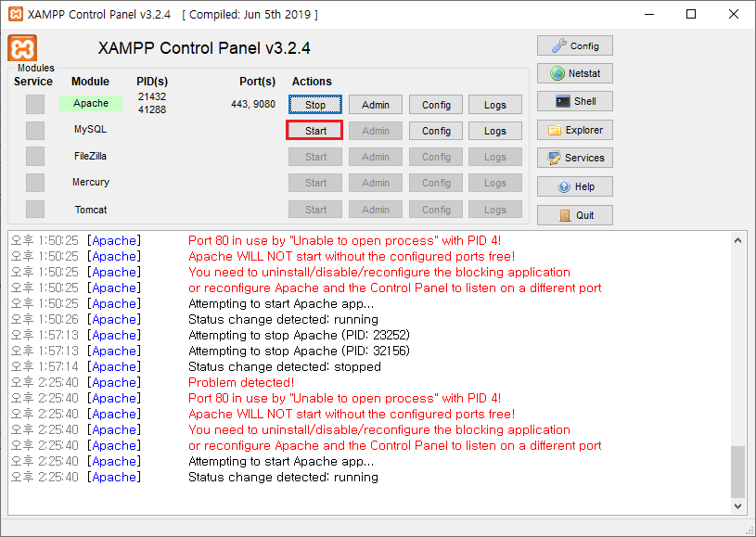
Task: Open the MySQL Config menu
Action: click(x=436, y=131)
